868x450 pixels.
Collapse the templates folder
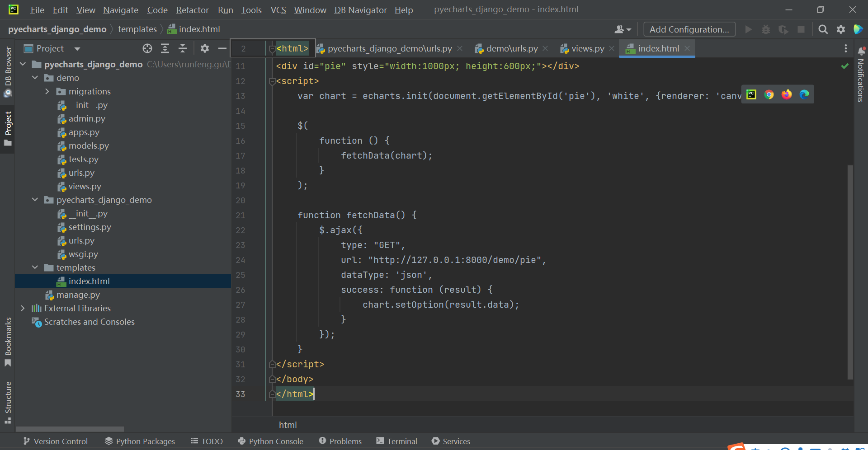coord(35,267)
